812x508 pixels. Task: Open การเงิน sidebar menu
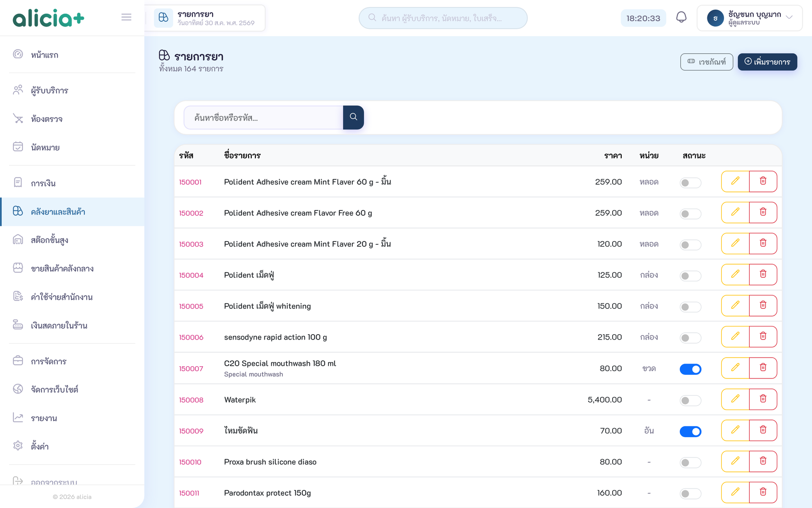coord(72,183)
